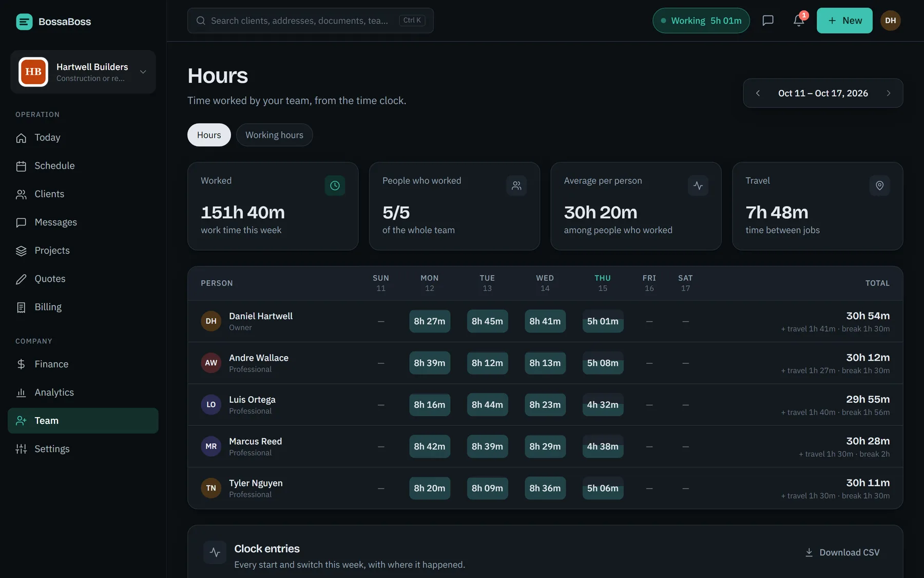Go to Finance page
This screenshot has height=578, width=924.
[x=83, y=364]
